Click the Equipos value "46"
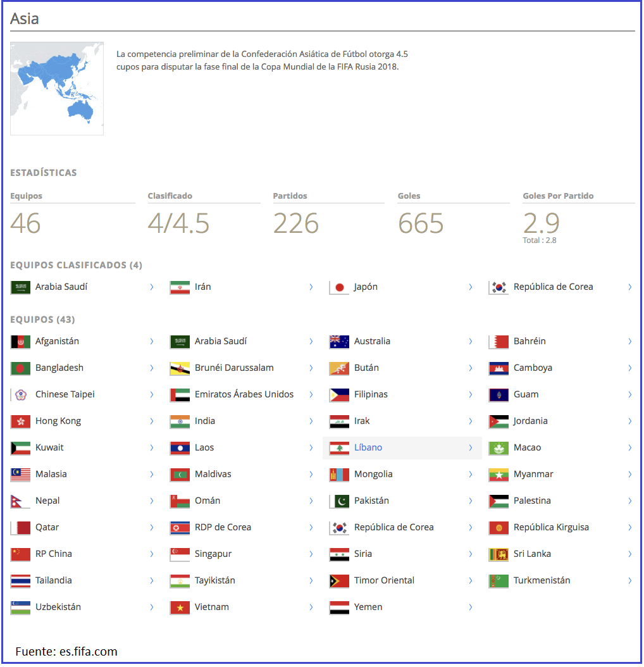Viewport: 644px width, 667px height. click(25, 223)
